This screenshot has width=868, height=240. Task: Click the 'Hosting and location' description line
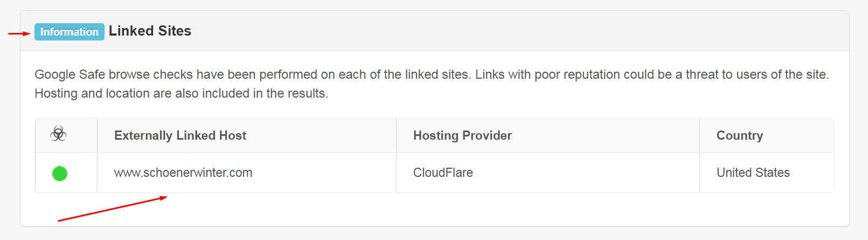(182, 93)
